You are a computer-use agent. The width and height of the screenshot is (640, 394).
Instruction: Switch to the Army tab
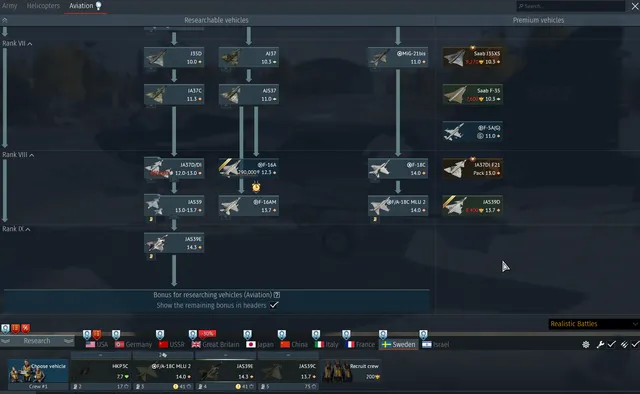(10, 6)
